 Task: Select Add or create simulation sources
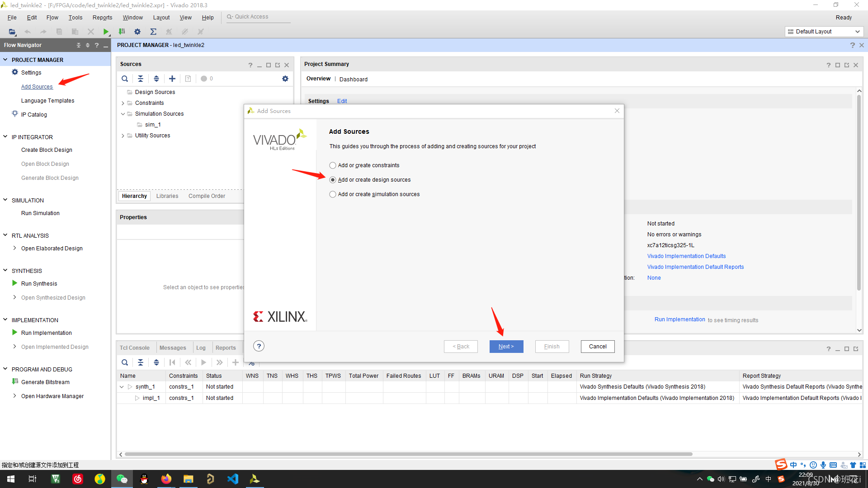pos(333,194)
